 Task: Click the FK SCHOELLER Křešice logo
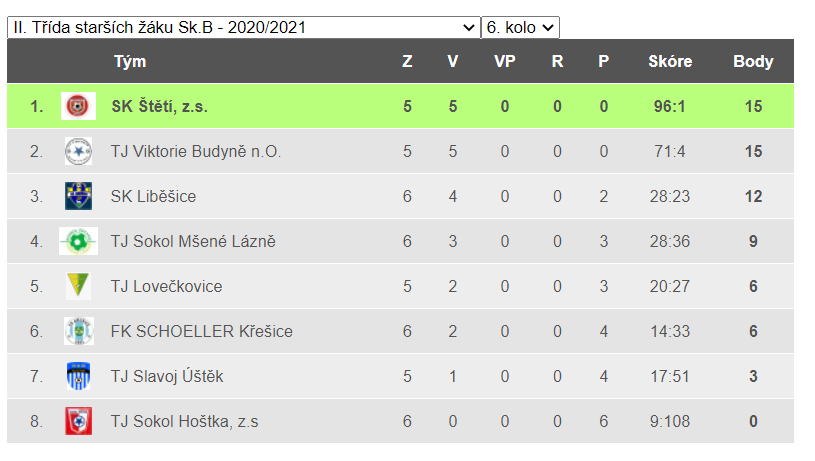click(78, 331)
